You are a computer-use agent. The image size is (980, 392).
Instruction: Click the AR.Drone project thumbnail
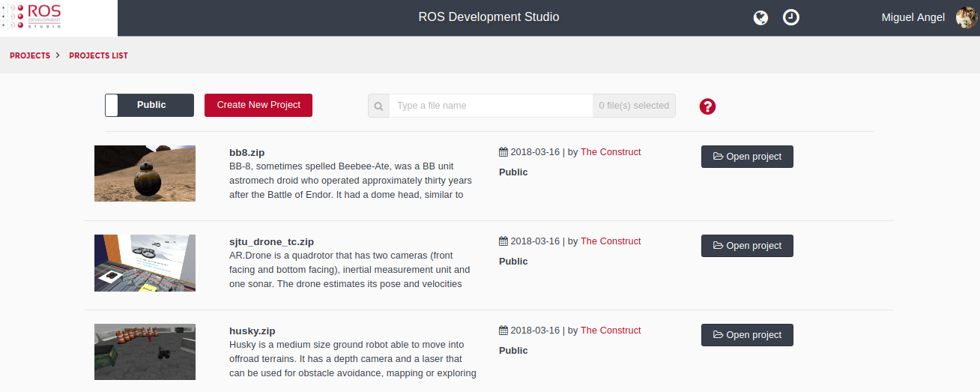pos(145,262)
